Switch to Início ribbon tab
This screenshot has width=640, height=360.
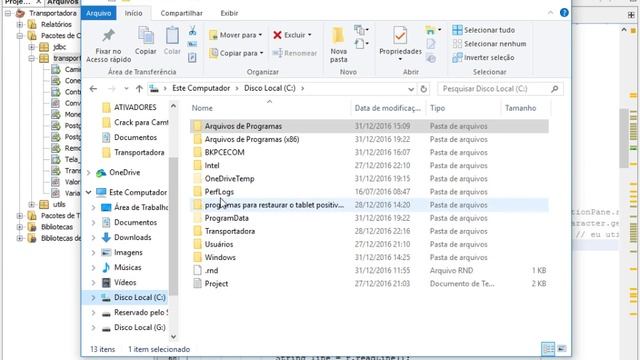coord(133,13)
